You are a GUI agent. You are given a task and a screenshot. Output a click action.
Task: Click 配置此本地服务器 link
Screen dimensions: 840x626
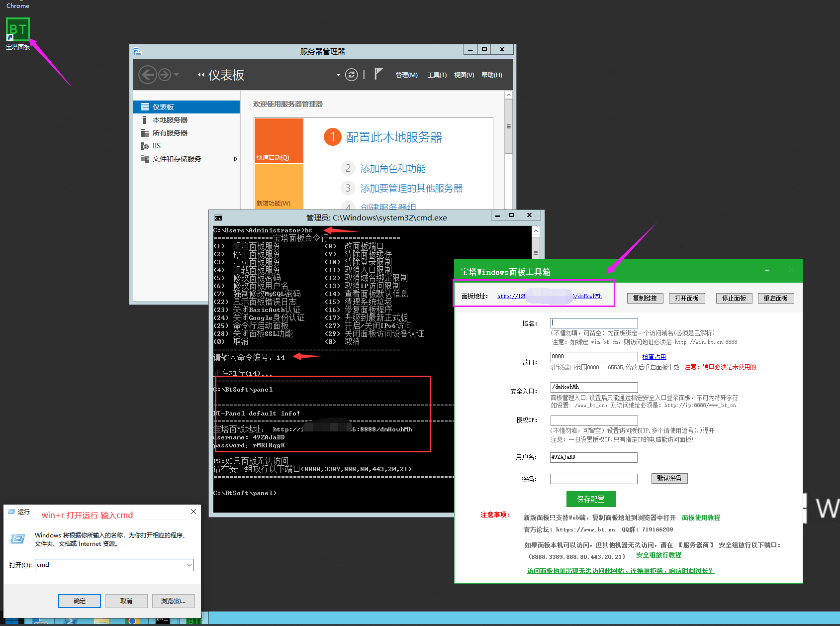click(394, 137)
